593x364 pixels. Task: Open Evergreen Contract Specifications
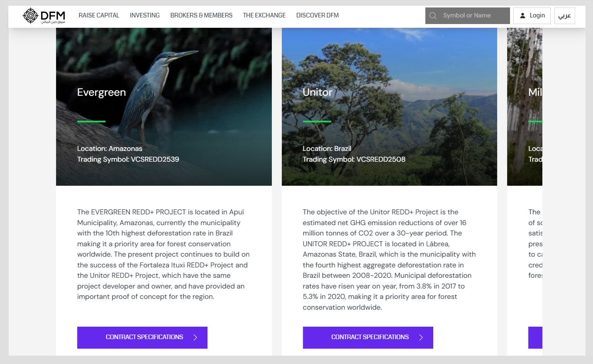pos(142,337)
